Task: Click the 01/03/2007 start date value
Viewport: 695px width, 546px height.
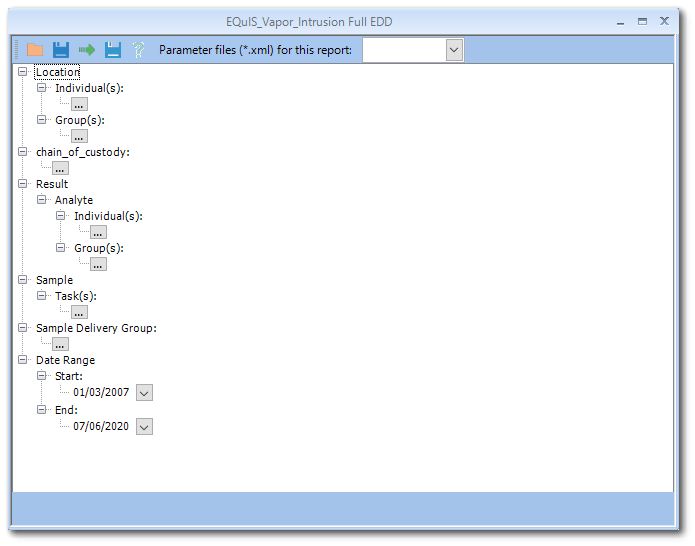Action: [101, 392]
